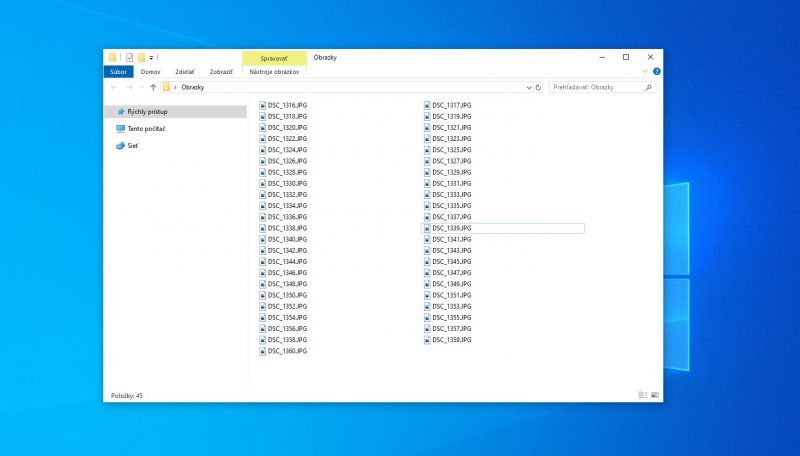Open the address bar history dropdown
The image size is (800, 456).
[x=529, y=88]
